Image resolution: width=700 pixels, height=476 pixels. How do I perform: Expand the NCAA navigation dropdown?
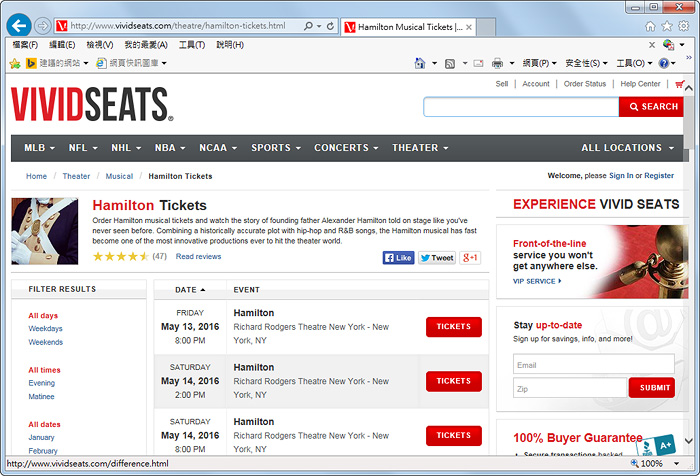218,148
